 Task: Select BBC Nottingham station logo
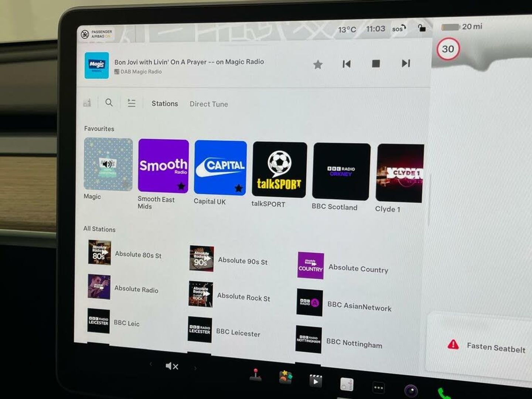tap(308, 339)
